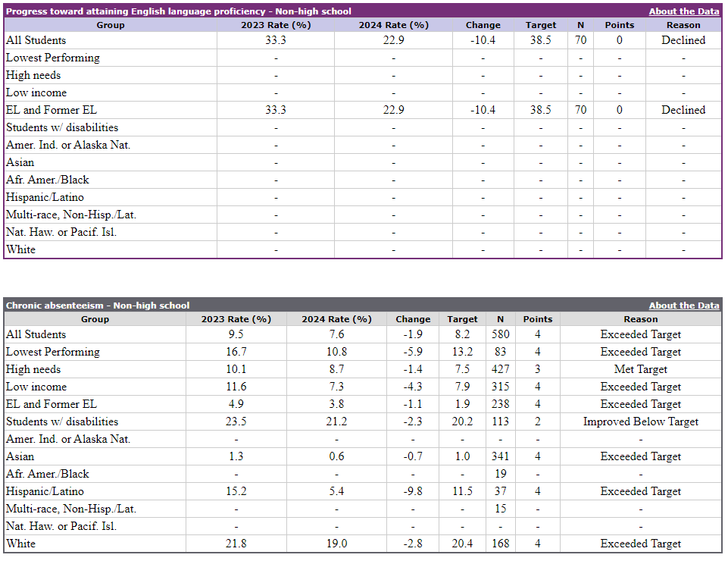This screenshot has width=728, height=561.
Task: Click the 'Points' header in proficiency table
Action: pyautogui.click(x=620, y=25)
